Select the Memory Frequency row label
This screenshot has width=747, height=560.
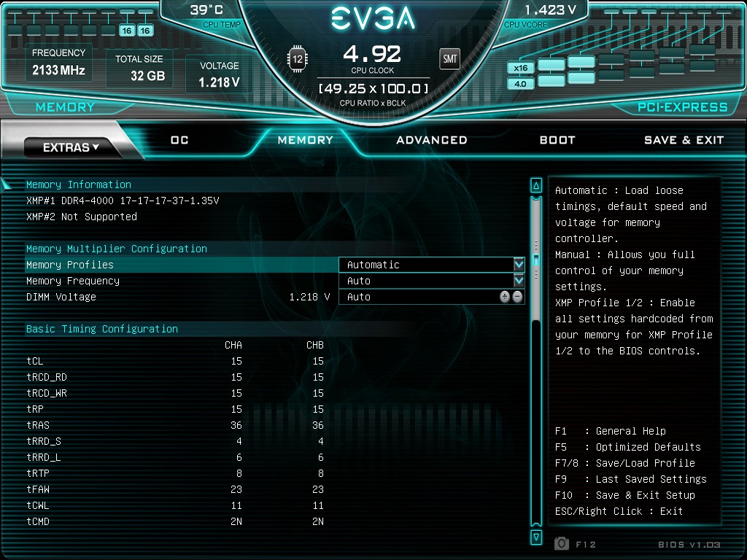pos(73,281)
